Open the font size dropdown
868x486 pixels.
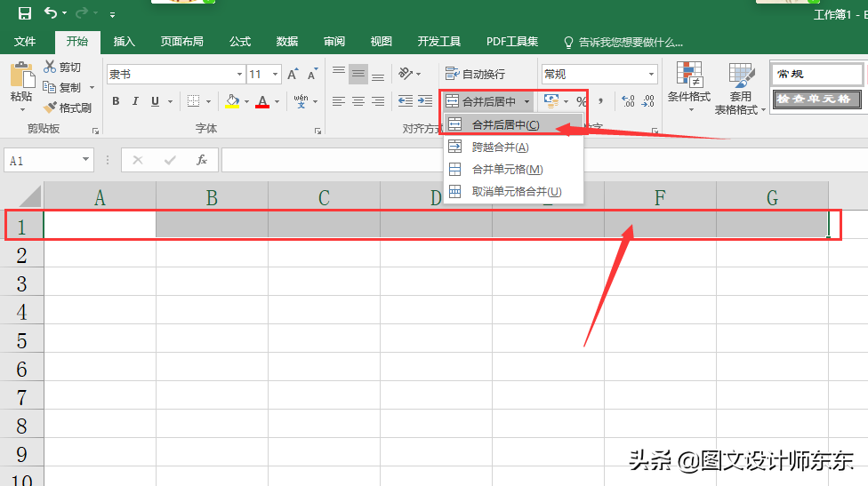(275, 74)
